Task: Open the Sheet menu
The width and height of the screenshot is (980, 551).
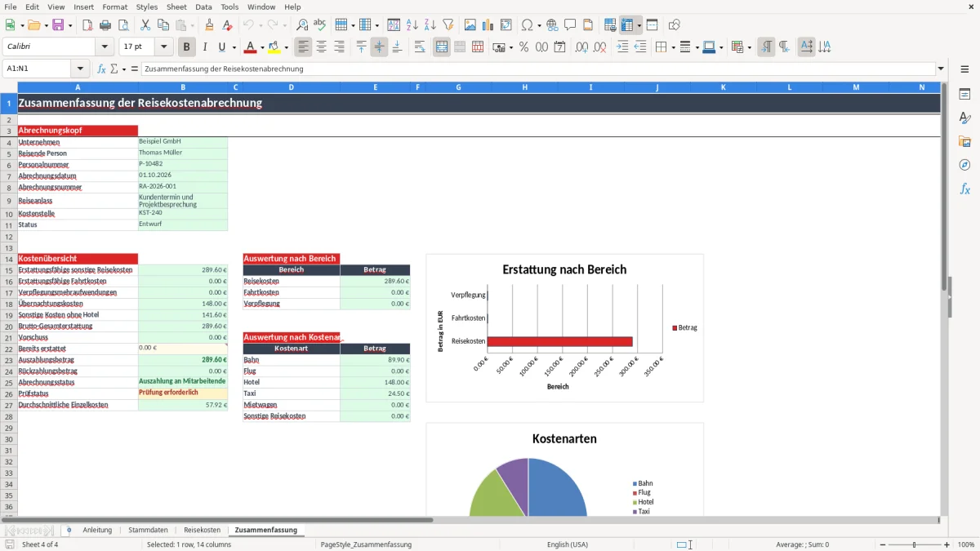Action: coord(176,7)
